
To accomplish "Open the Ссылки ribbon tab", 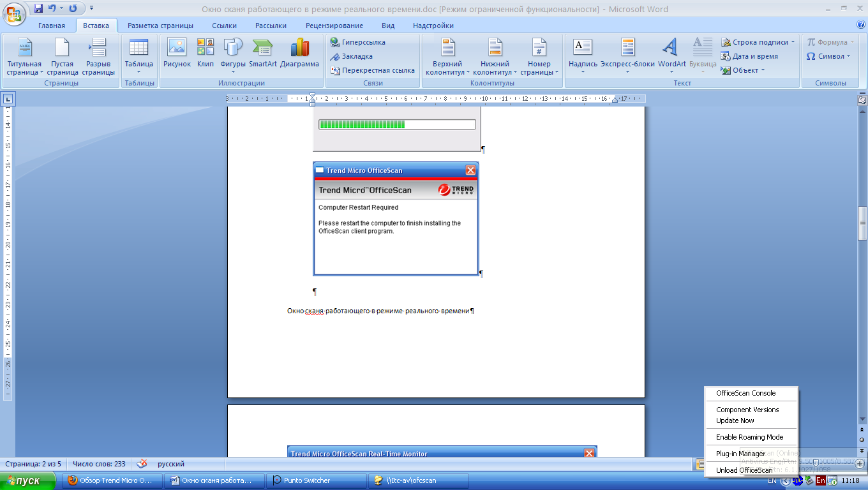I will (x=225, y=26).
